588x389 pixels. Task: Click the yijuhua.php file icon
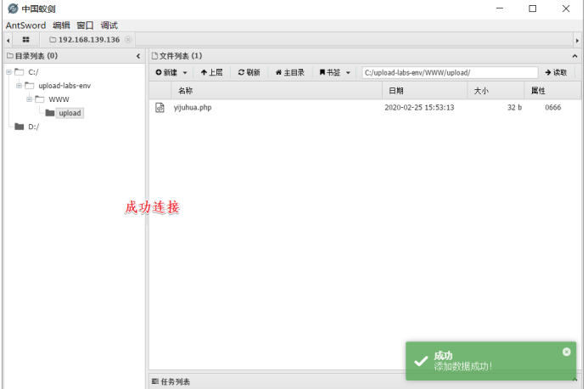[160, 107]
